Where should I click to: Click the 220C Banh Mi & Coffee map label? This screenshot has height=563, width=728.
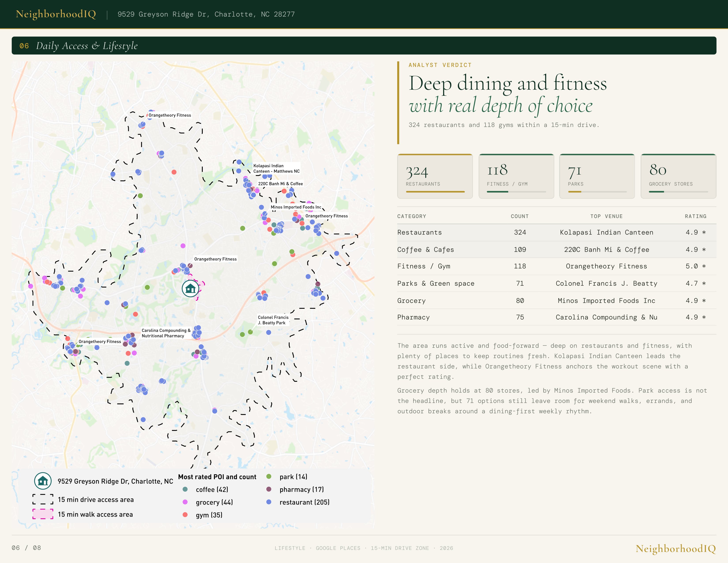click(x=280, y=184)
